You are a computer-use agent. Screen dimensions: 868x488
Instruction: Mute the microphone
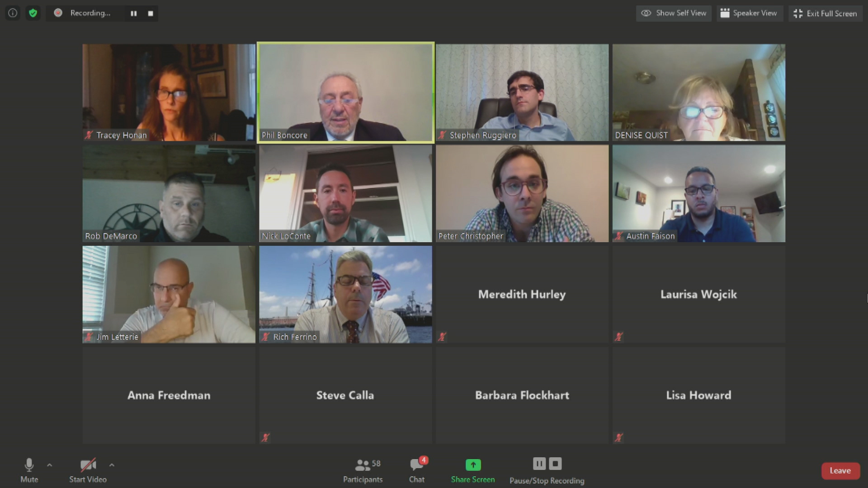tap(29, 470)
